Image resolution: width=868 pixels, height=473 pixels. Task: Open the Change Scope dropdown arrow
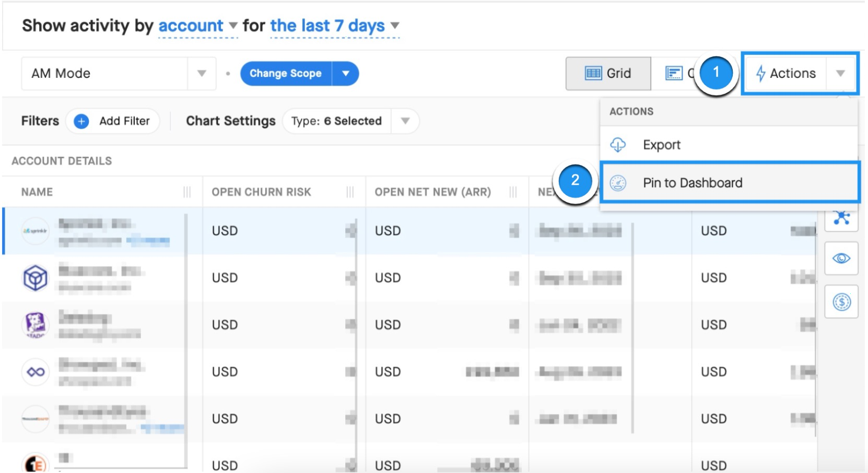click(346, 74)
